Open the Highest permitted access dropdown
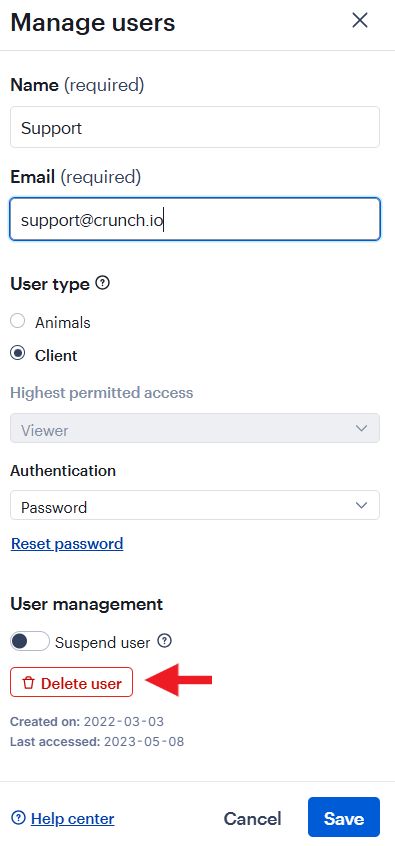 195,428
